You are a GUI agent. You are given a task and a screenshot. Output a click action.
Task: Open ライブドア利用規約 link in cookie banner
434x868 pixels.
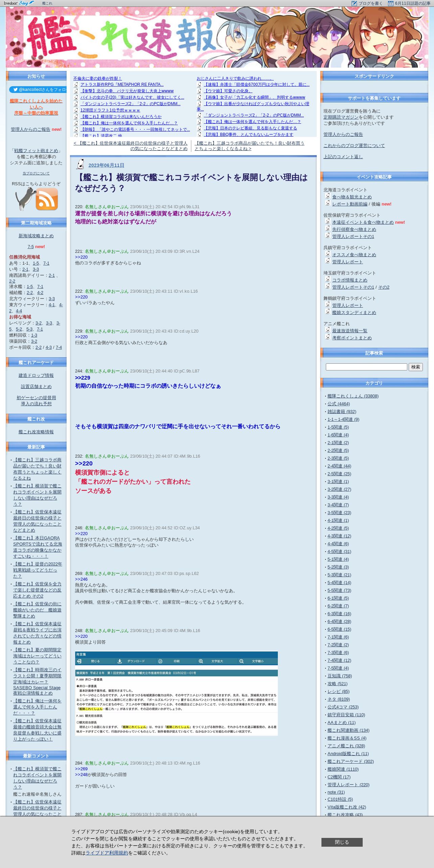[x=107, y=853]
